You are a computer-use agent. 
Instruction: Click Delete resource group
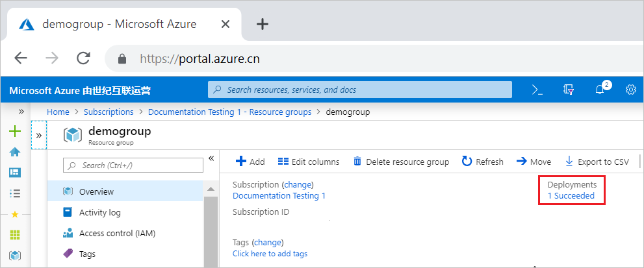[x=401, y=162]
